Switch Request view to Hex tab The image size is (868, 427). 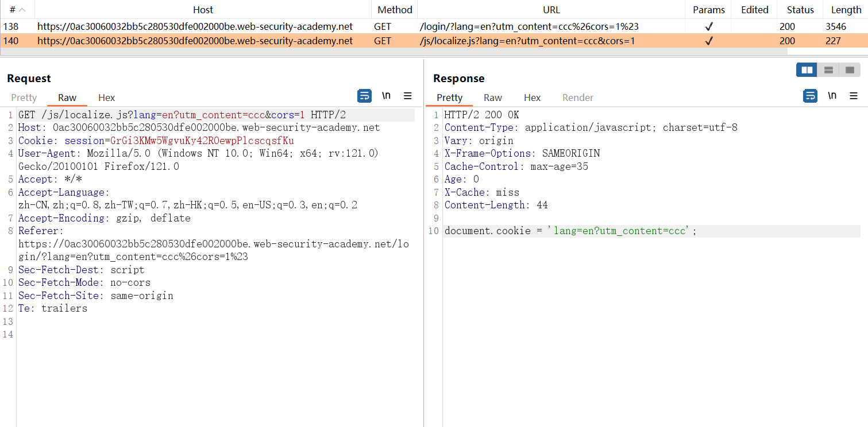pos(107,98)
